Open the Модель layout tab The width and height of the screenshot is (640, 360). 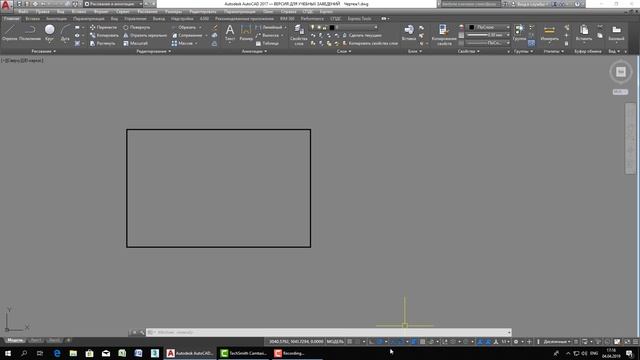click(x=15, y=340)
